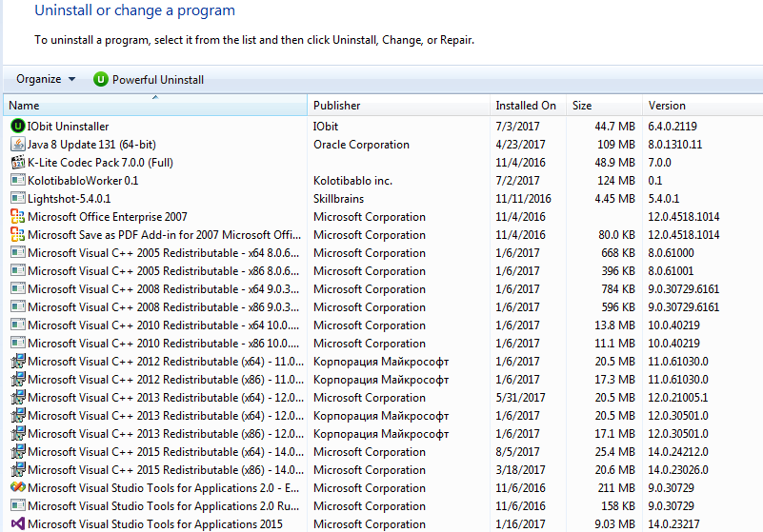Click icon of Visual C++ 2005 Redistributable x64
Screen dimensions: 763x532
point(17,253)
